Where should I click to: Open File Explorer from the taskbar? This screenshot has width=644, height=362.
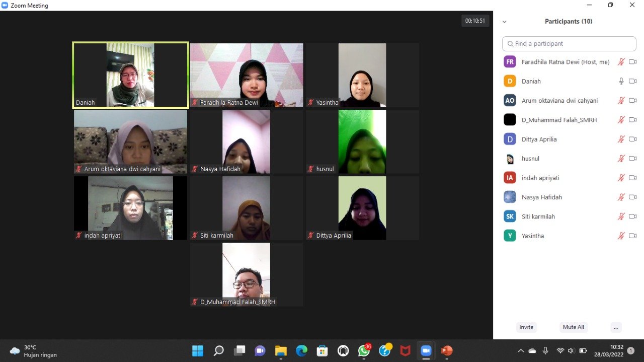[281, 350]
